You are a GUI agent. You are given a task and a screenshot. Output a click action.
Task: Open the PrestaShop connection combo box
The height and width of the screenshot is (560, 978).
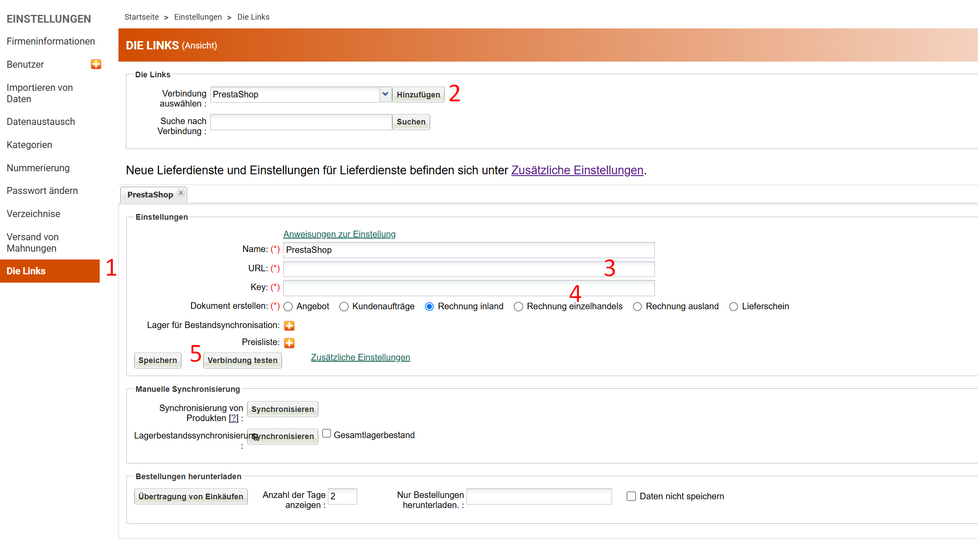[295, 94]
